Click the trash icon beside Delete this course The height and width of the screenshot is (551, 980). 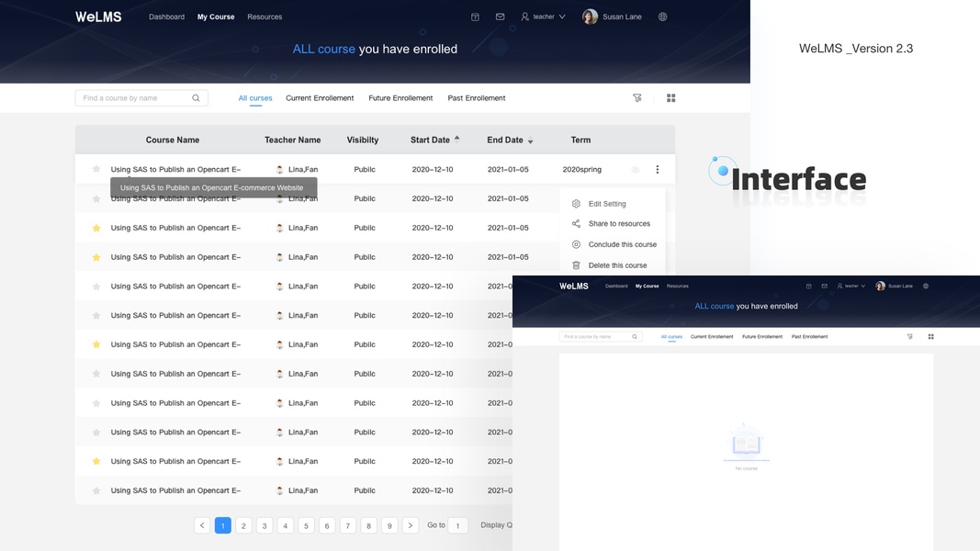(576, 264)
